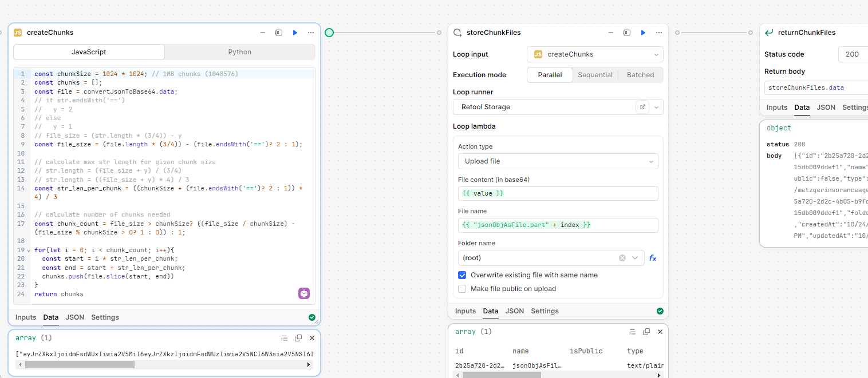Click the return arrow icon on returnChunkFiles
The height and width of the screenshot is (378, 868).
pos(768,33)
